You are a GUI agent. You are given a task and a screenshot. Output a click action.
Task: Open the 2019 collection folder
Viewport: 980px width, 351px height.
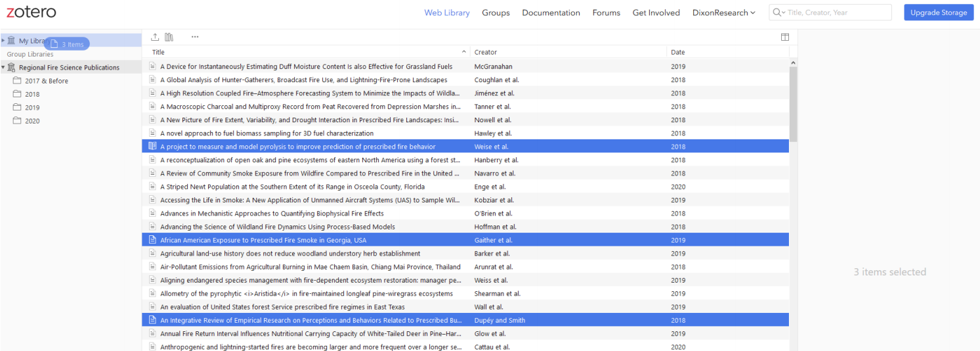(x=32, y=108)
